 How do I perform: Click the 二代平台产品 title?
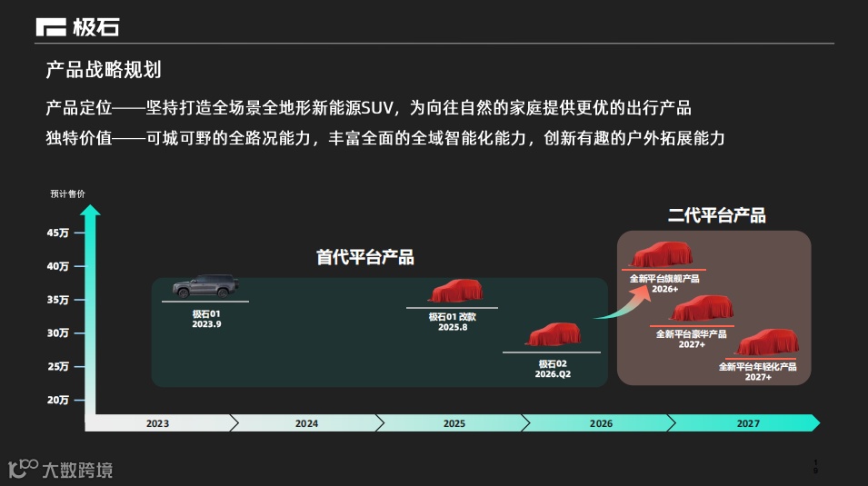click(717, 215)
